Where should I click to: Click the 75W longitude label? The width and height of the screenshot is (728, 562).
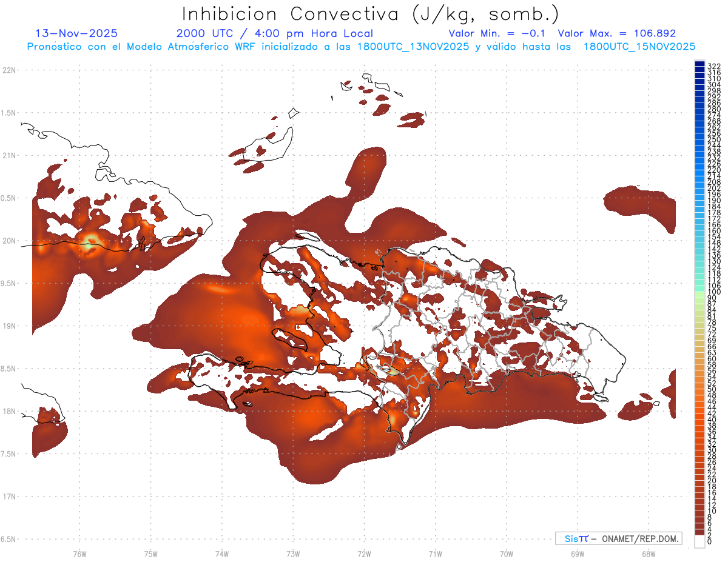151,554
